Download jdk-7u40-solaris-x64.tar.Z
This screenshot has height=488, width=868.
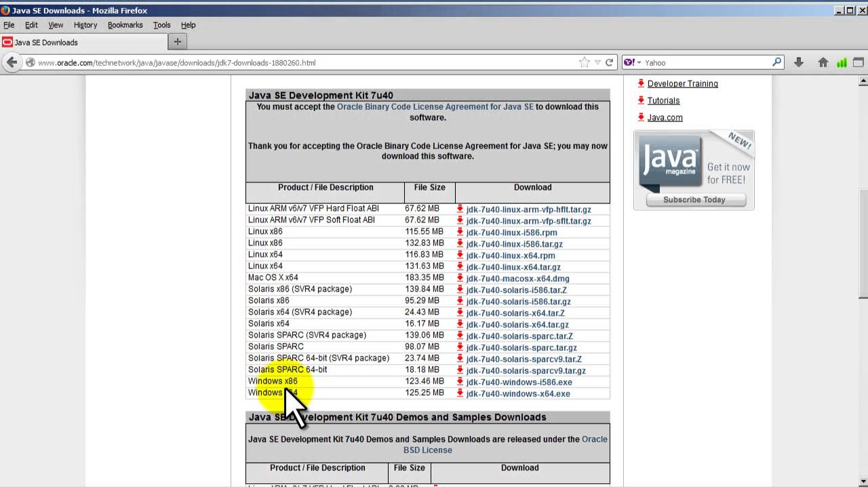coord(515,313)
